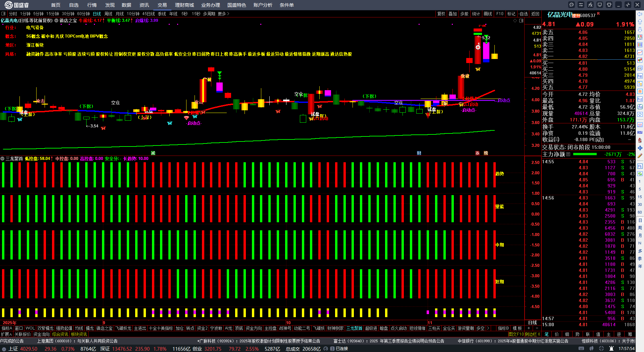The width and height of the screenshot is (644, 352).
Task: Toggle 统计 statistics mode
Action: pos(476,14)
